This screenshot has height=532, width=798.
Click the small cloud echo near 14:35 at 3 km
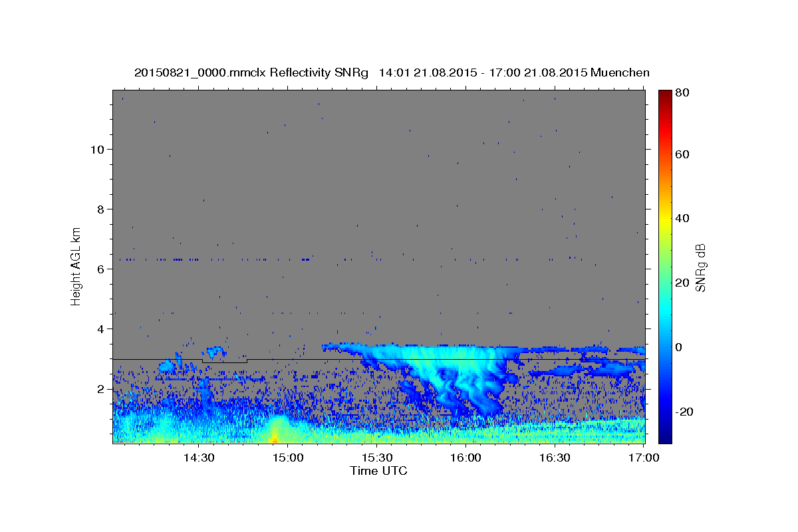(x=214, y=351)
